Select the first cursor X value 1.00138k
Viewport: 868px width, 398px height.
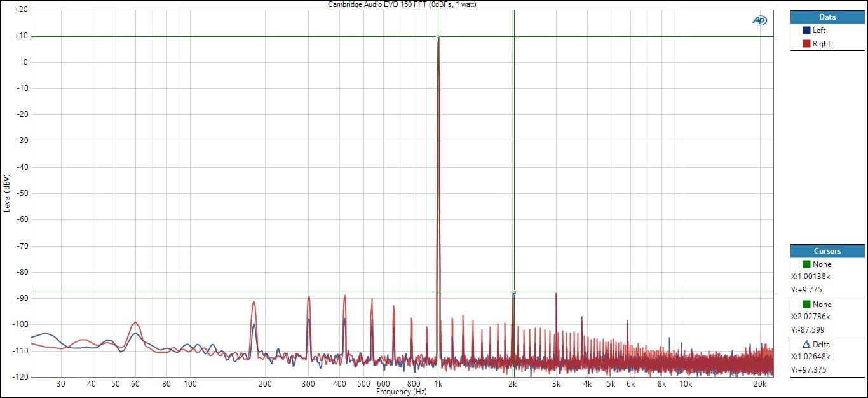(810, 277)
